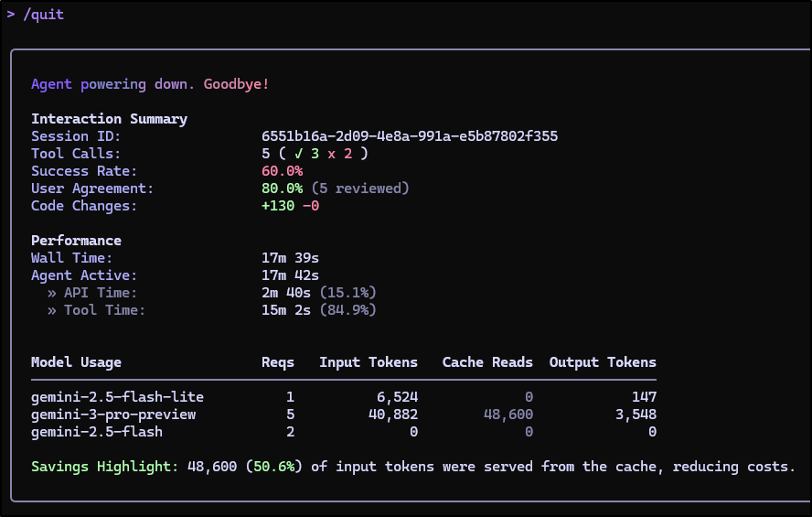Click the Output Tokens column header
Screen dimensions: 812x517
pos(603,362)
